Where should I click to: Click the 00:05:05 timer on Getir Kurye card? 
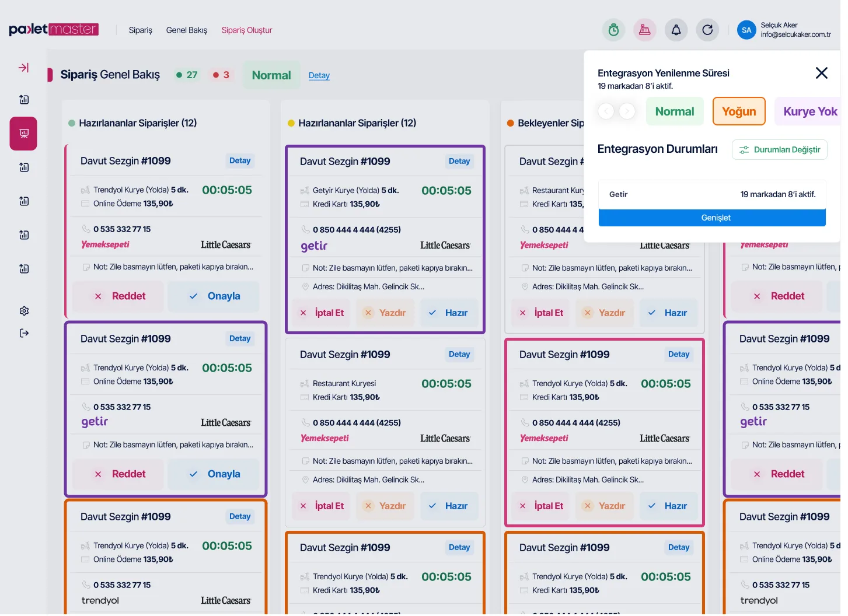coord(446,191)
